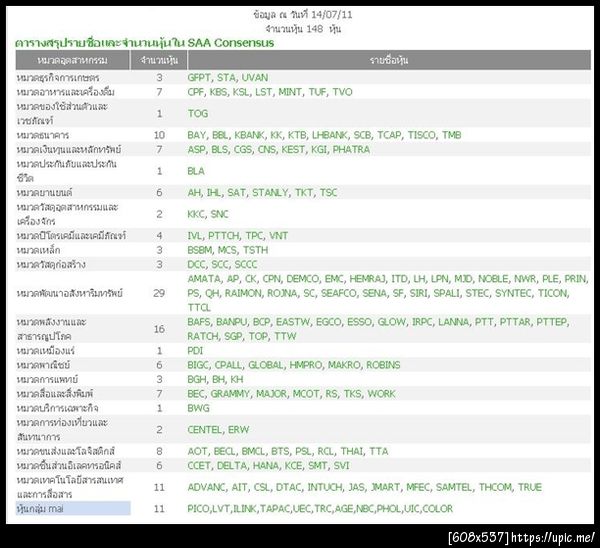Click the TISCO stock symbol
Screen dimensions: 600x548
tap(422, 135)
